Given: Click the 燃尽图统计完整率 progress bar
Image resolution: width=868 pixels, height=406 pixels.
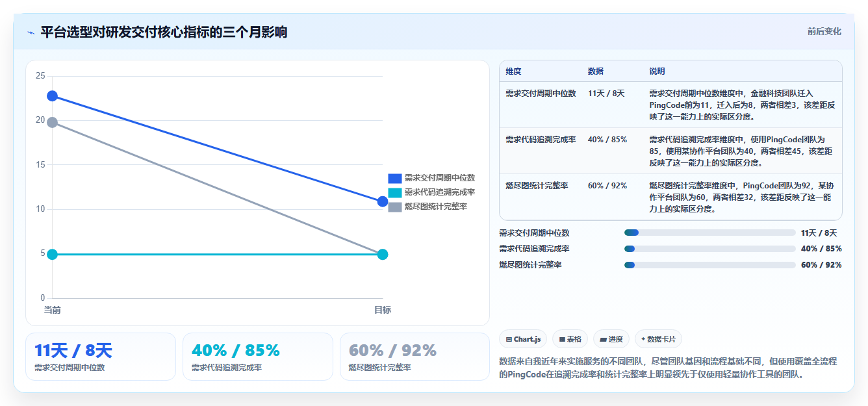Looking at the screenshot, I should (710, 265).
